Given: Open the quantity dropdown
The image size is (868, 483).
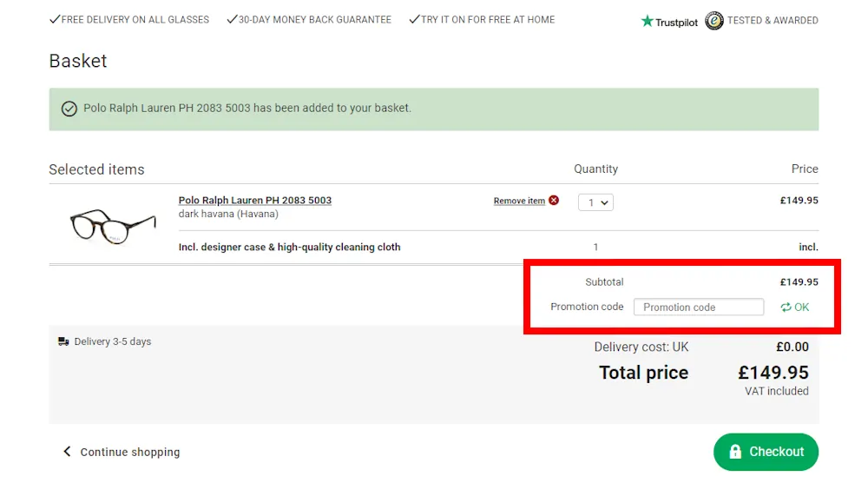Looking at the screenshot, I should pyautogui.click(x=595, y=202).
